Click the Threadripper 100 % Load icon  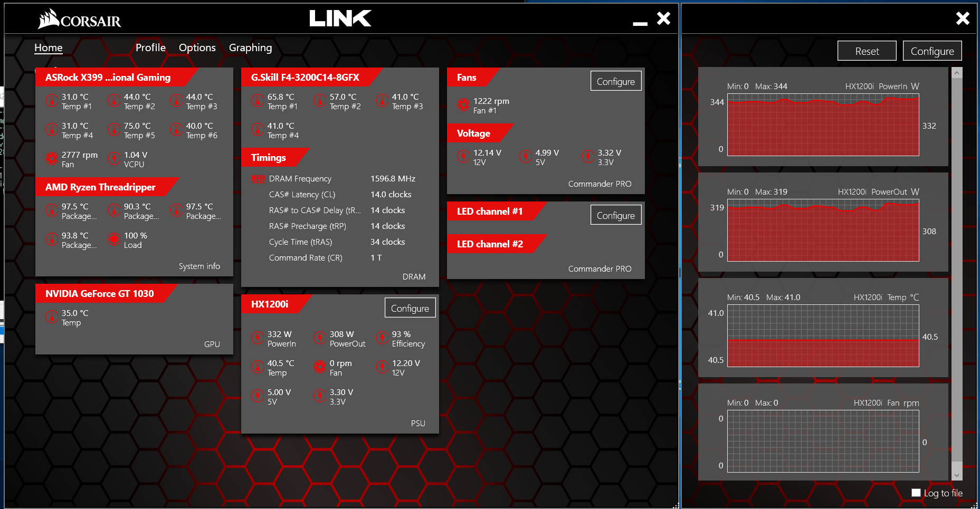[x=113, y=239]
